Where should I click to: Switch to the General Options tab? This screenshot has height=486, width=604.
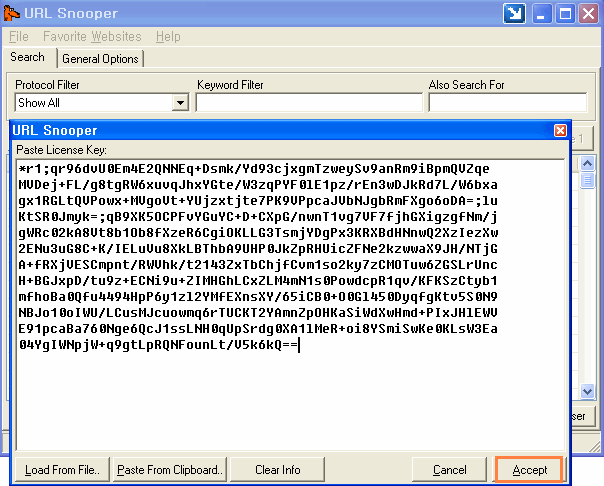point(100,59)
